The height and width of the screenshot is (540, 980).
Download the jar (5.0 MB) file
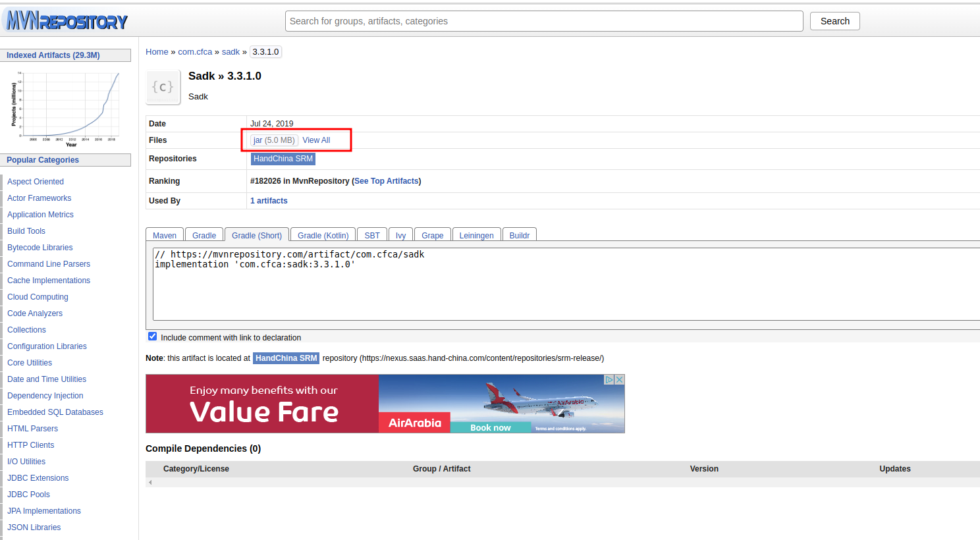(x=274, y=140)
